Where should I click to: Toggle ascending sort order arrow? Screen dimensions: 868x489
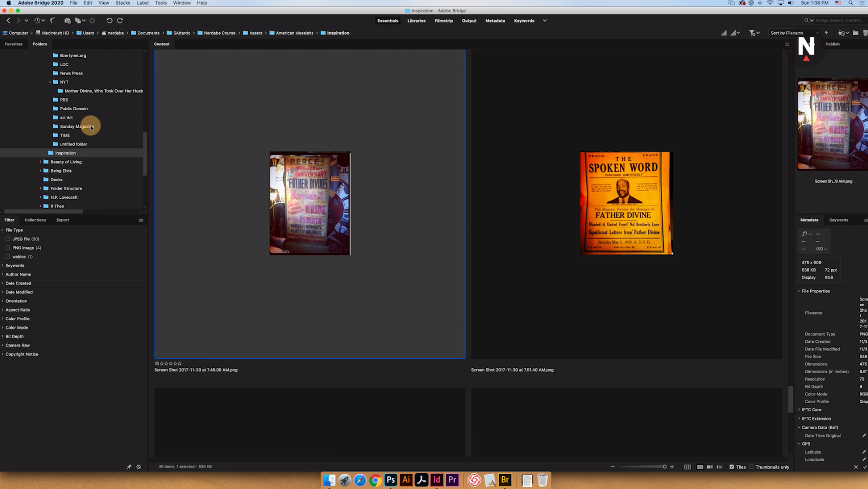coord(826,33)
